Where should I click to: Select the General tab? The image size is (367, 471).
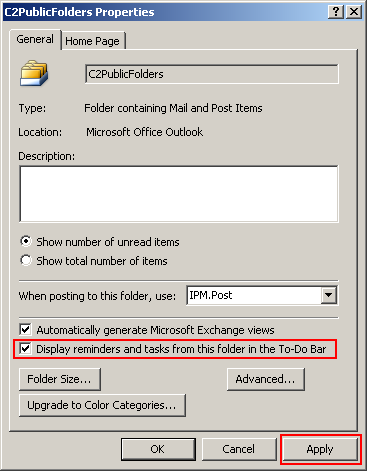click(35, 39)
